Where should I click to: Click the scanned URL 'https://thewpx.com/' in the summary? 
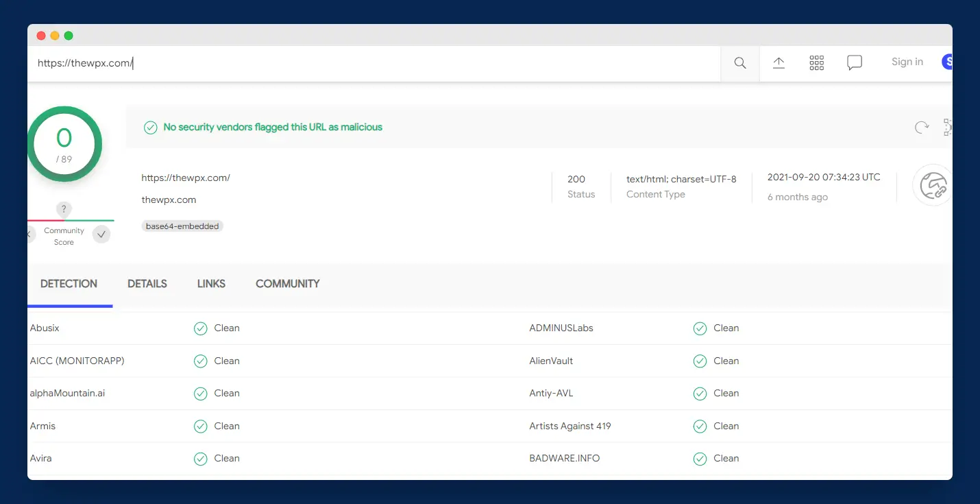click(x=186, y=178)
